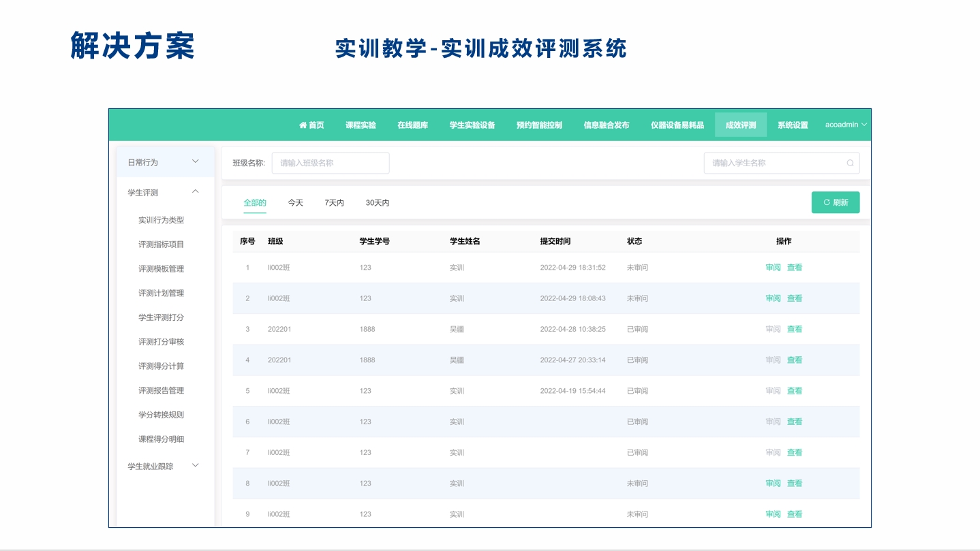Click the 班级 column header

pos(275,241)
